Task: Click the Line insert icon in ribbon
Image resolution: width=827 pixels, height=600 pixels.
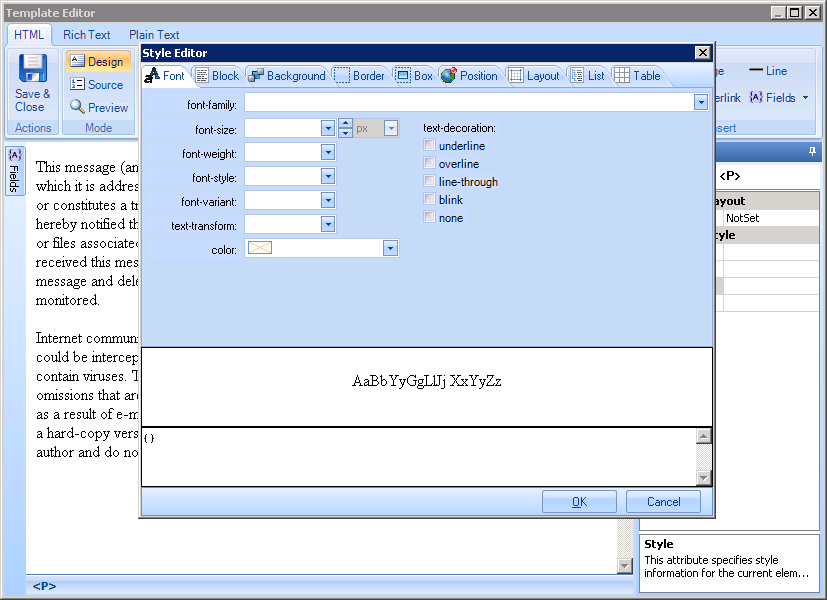Action: point(756,70)
